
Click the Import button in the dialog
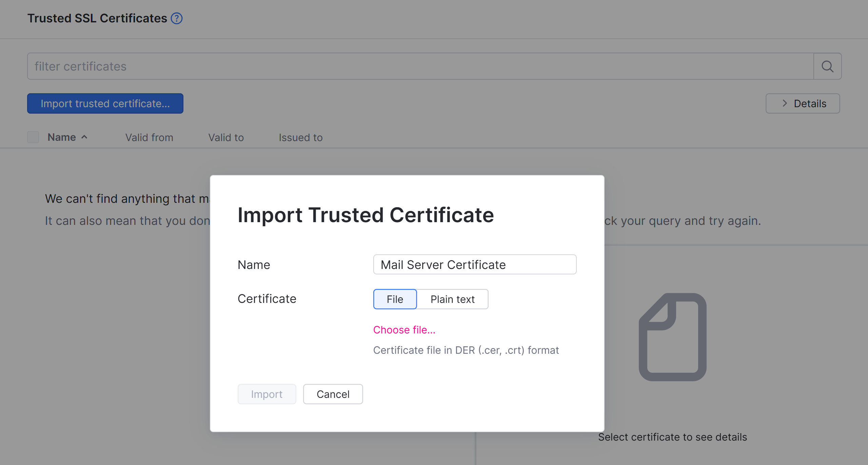click(x=267, y=394)
